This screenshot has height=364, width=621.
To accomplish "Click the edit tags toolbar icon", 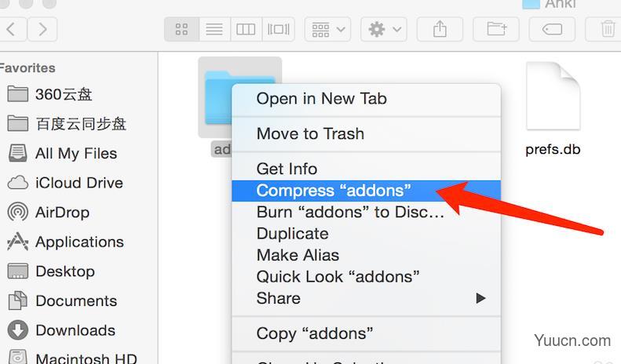I will [x=552, y=29].
